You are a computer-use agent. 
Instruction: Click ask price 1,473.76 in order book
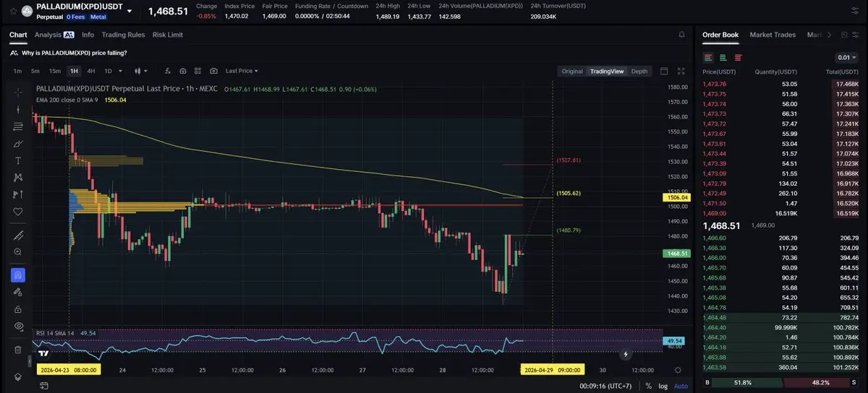[715, 84]
